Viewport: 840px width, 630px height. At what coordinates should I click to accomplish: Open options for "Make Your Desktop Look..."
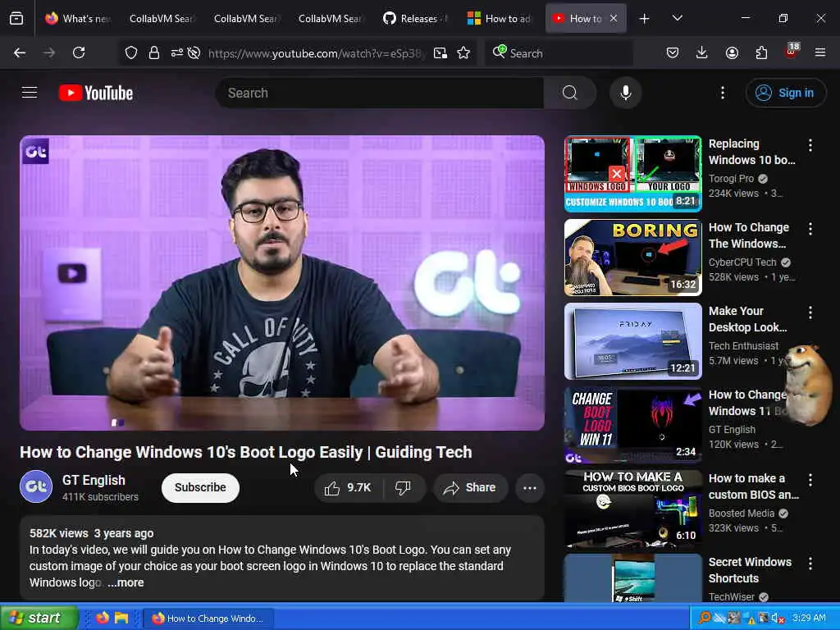tap(810, 313)
